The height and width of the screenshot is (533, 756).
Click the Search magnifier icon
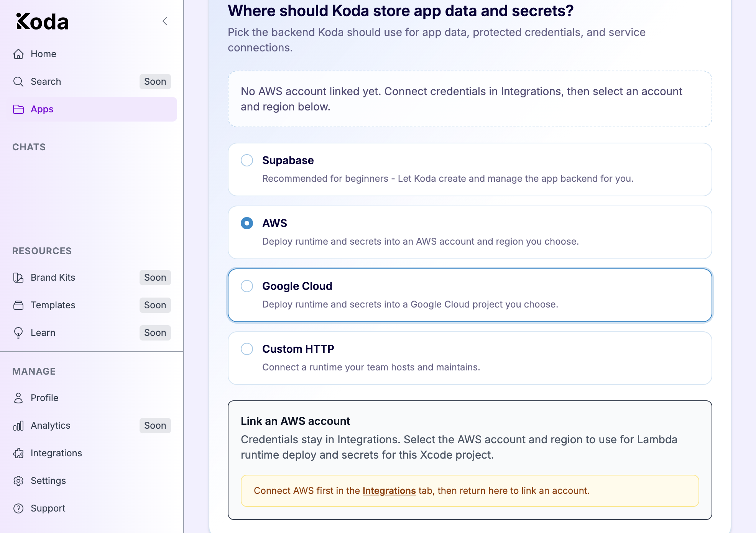18,82
